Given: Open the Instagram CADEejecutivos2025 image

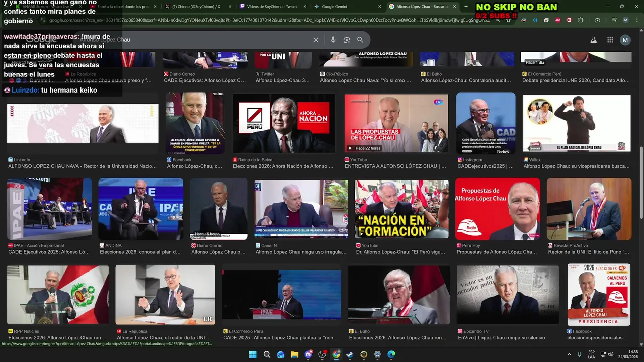Looking at the screenshot, I should [x=486, y=123].
